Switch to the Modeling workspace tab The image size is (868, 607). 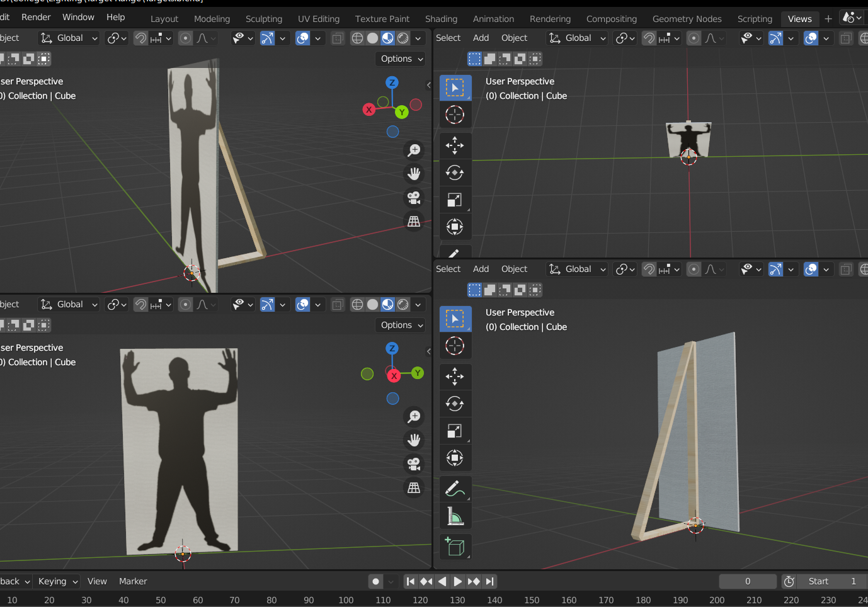(x=212, y=19)
